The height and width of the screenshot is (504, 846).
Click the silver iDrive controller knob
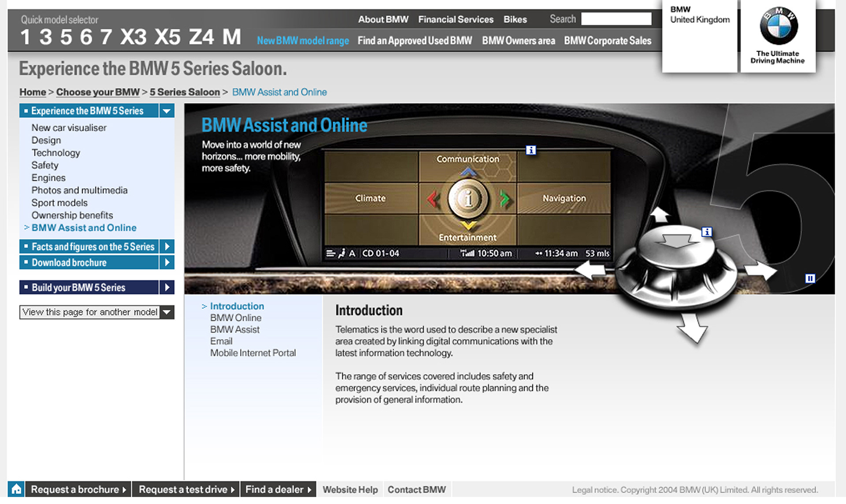pyautogui.click(x=675, y=267)
